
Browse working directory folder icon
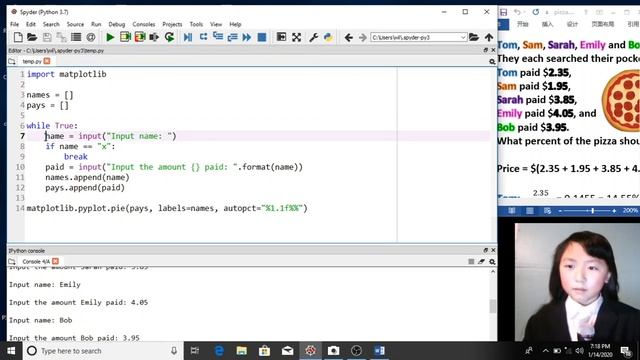point(473,38)
